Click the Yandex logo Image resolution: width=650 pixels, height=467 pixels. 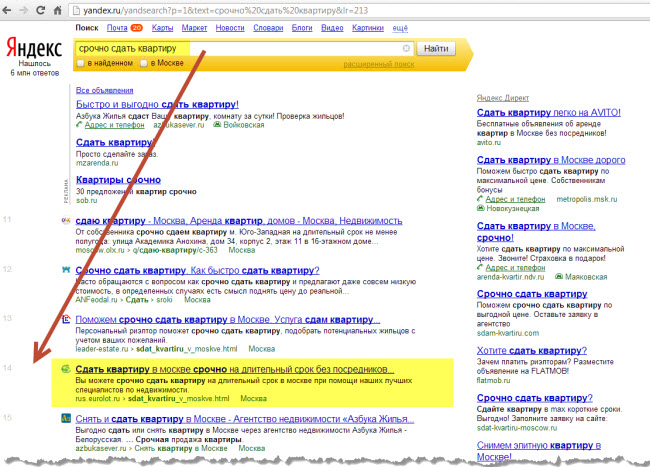click(34, 48)
